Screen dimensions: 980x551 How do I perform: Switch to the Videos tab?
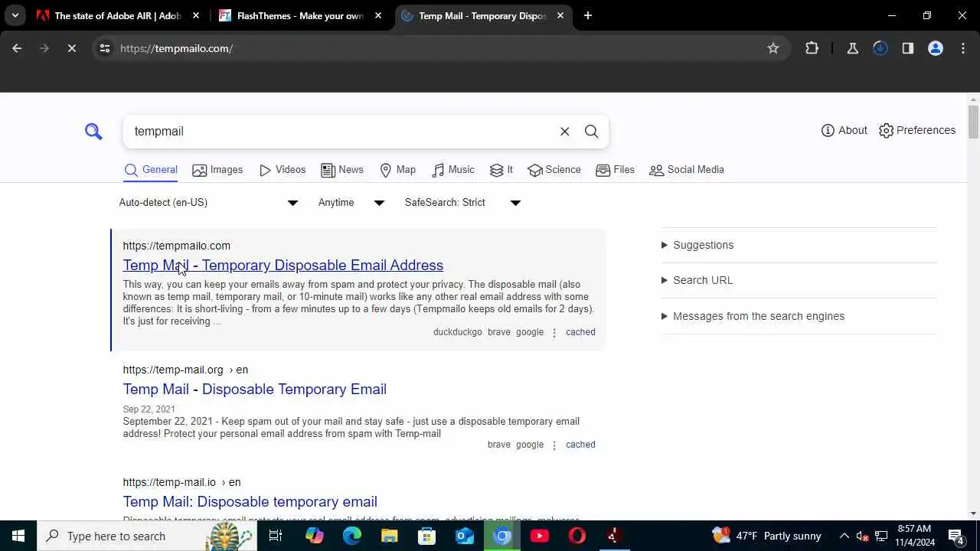point(282,170)
